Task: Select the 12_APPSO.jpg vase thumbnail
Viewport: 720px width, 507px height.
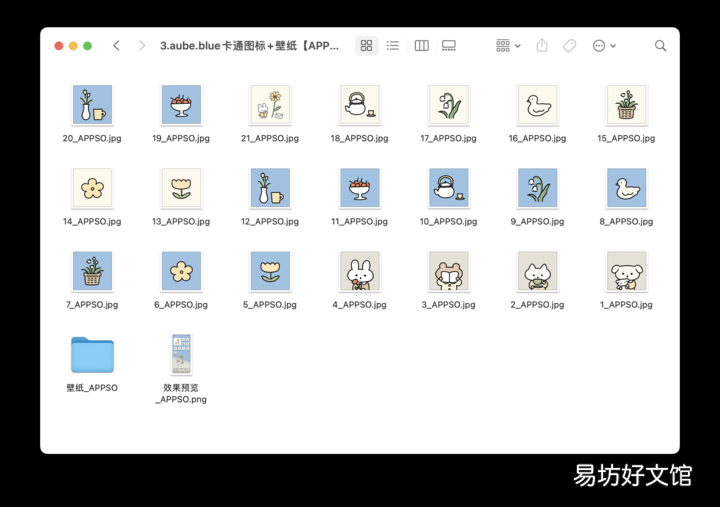Action: point(270,188)
